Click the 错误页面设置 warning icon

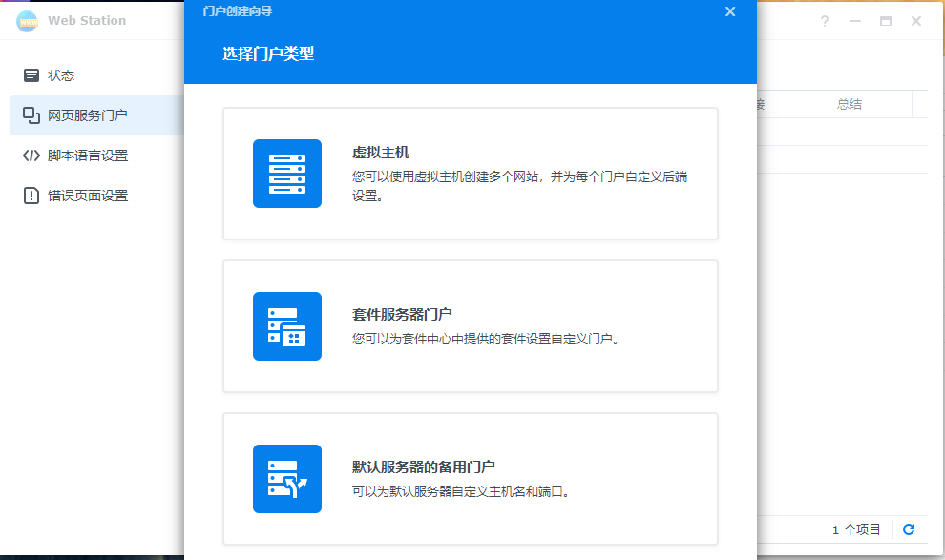pyautogui.click(x=31, y=195)
